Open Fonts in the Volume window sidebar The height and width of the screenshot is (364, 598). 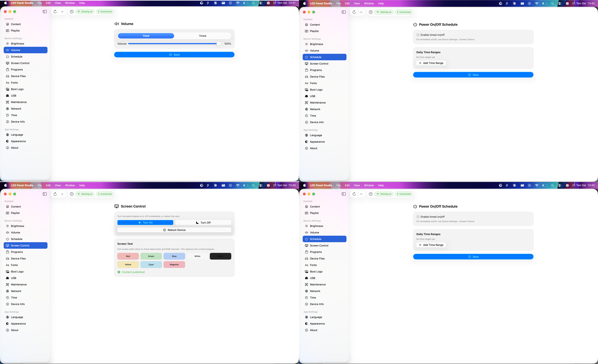tap(26, 83)
